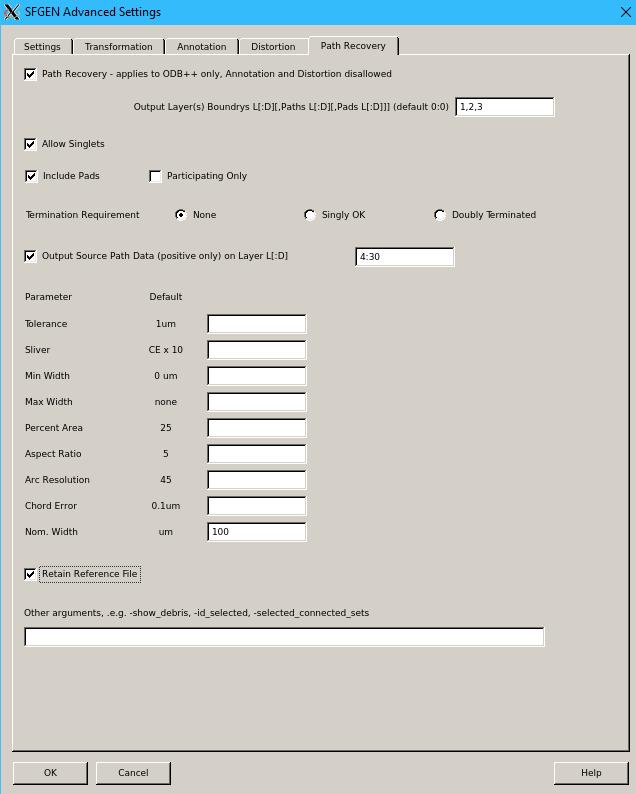Close the SFGEN Advanced Settings window
The image size is (636, 794).
coord(626,12)
